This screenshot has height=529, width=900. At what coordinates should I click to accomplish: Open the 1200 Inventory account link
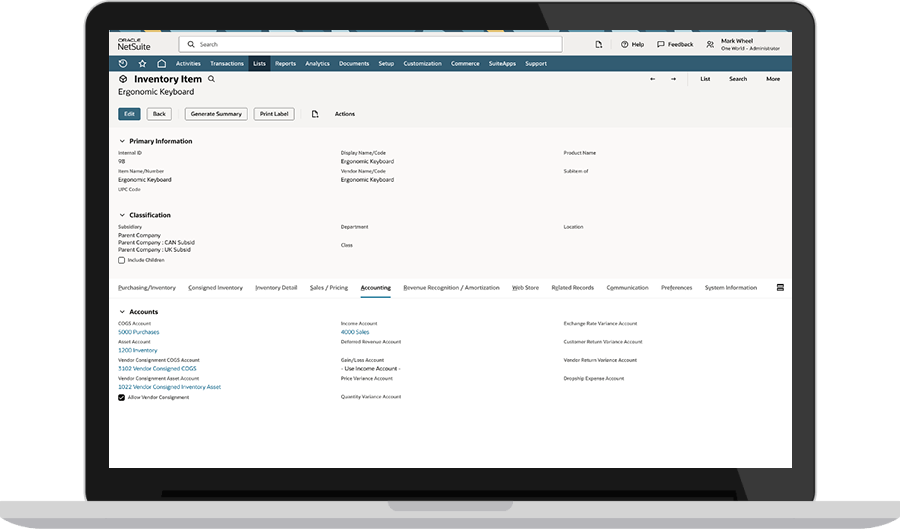[x=137, y=351]
